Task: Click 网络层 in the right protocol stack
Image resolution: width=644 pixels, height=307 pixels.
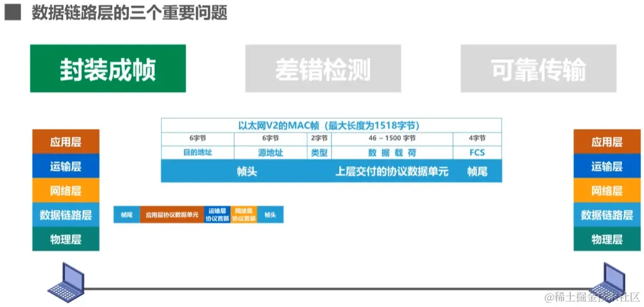Action: (x=607, y=190)
